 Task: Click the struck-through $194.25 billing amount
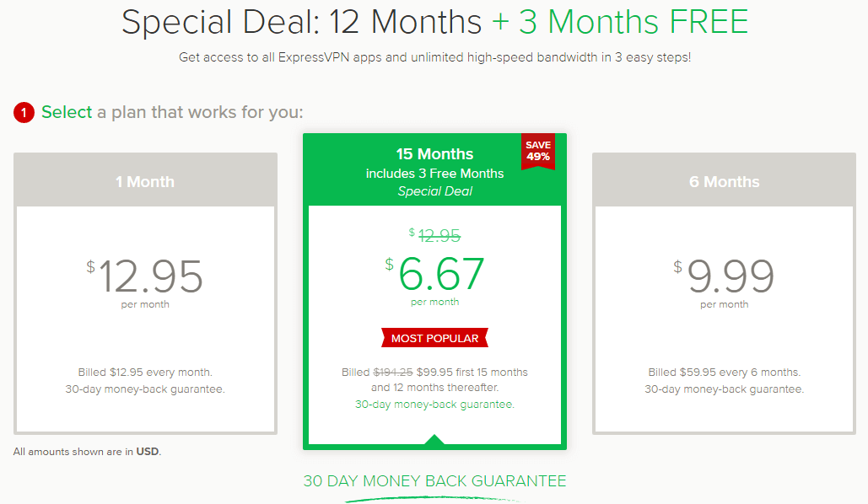(393, 373)
